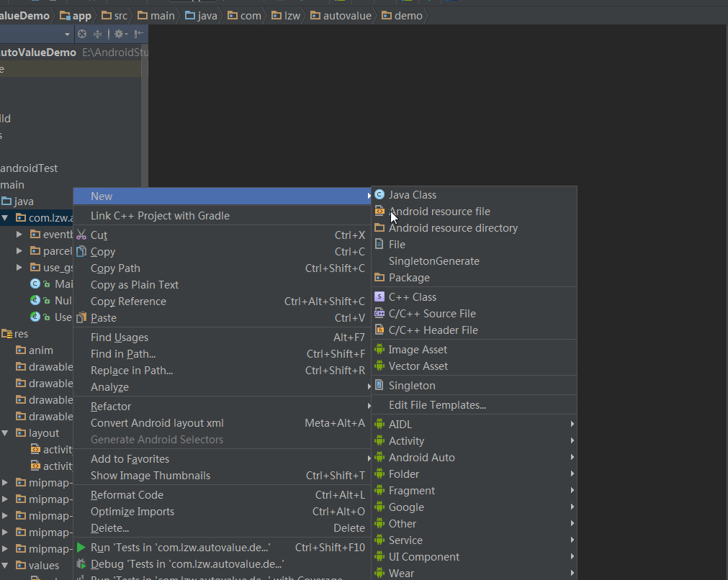Click the Image Asset android icon
The image size is (728, 580).
click(379, 349)
